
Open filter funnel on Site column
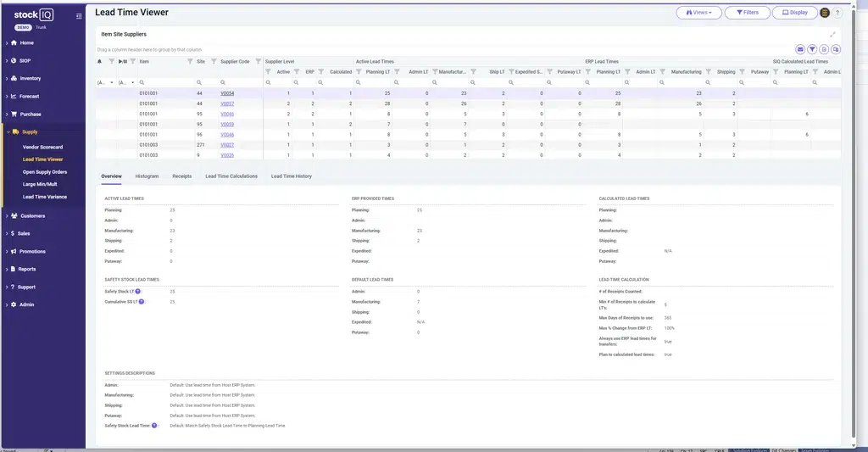pos(214,62)
